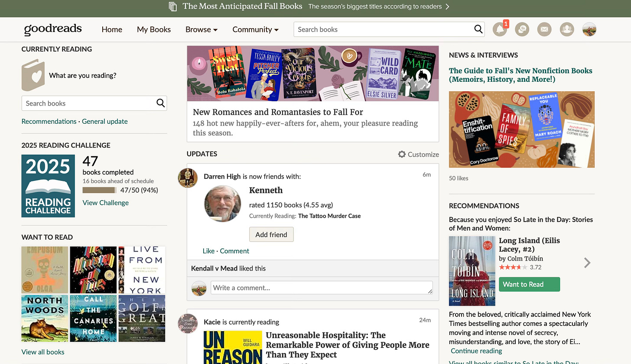The height and width of the screenshot is (364, 631).
Task: Click the 24m timestamp on Kacie's update
Action: (425, 320)
